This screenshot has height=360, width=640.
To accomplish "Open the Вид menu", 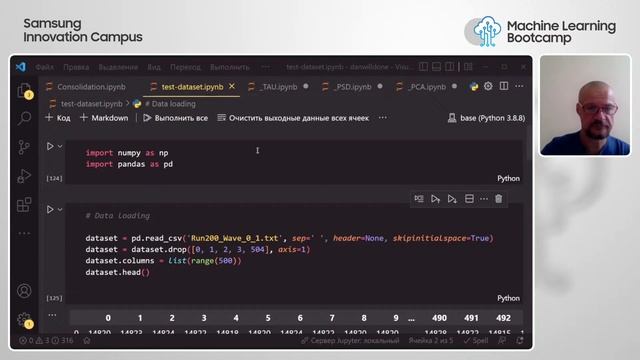I will (154, 67).
